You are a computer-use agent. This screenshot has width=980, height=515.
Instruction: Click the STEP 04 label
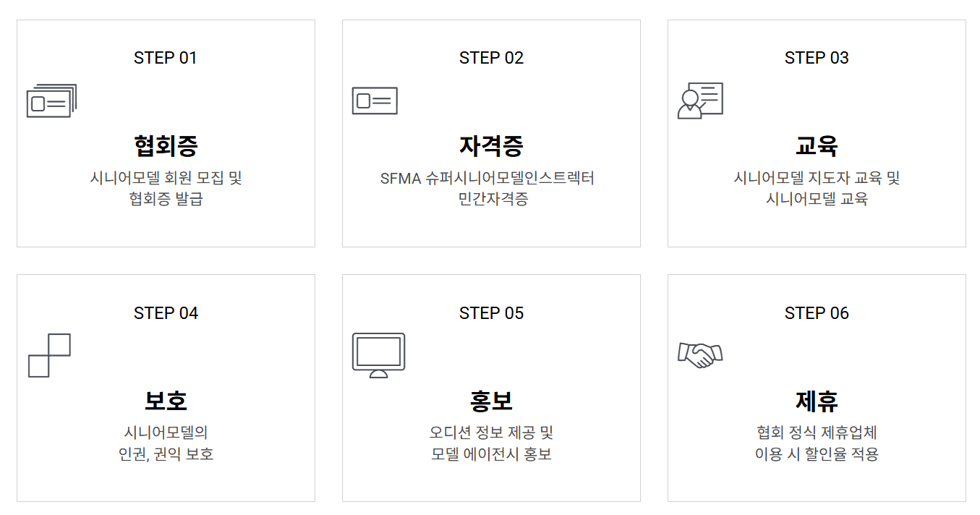(x=166, y=313)
